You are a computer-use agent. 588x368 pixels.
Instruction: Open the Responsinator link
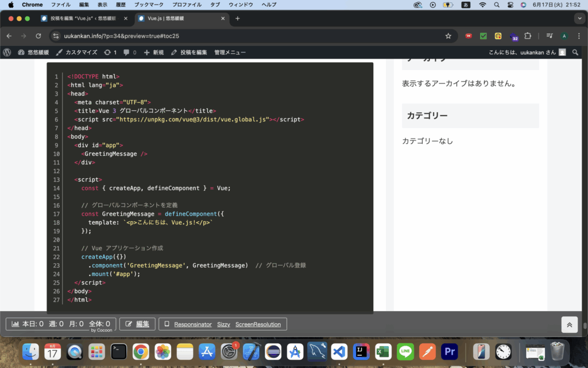193,324
